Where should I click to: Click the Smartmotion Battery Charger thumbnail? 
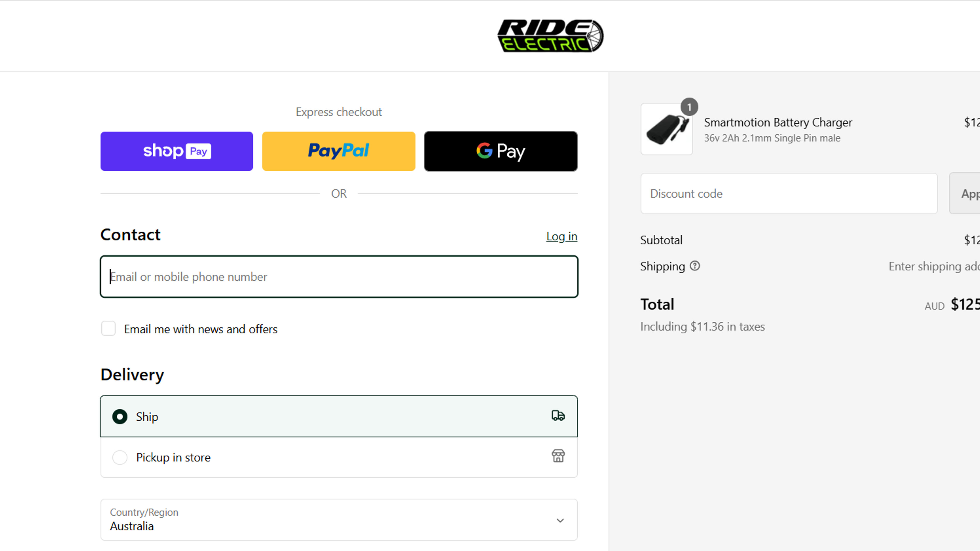pos(667,129)
